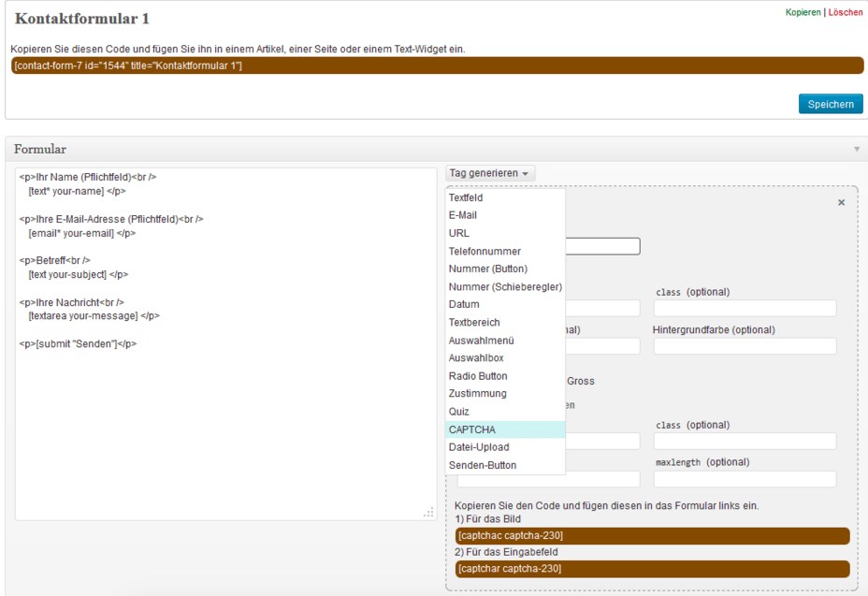
Task: Pick Auswahlmenü in the tag list
Action: pyautogui.click(x=505, y=341)
